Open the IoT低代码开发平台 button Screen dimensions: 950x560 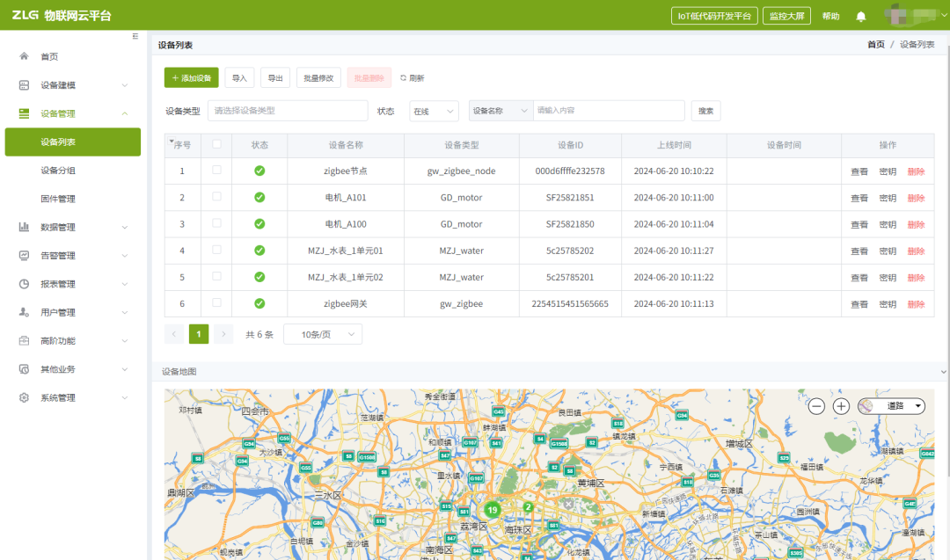coord(714,16)
